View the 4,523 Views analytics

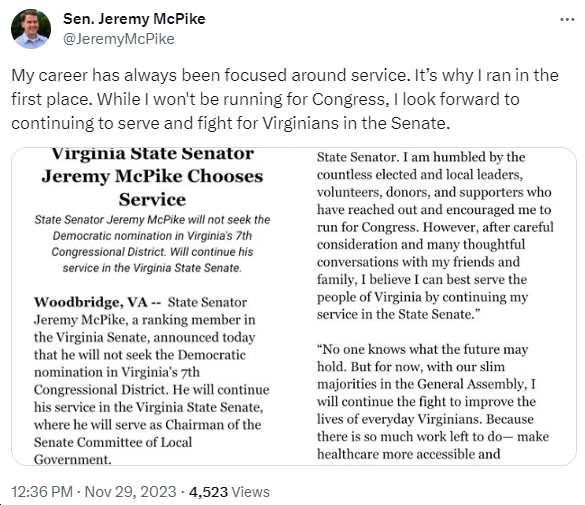pos(229,492)
